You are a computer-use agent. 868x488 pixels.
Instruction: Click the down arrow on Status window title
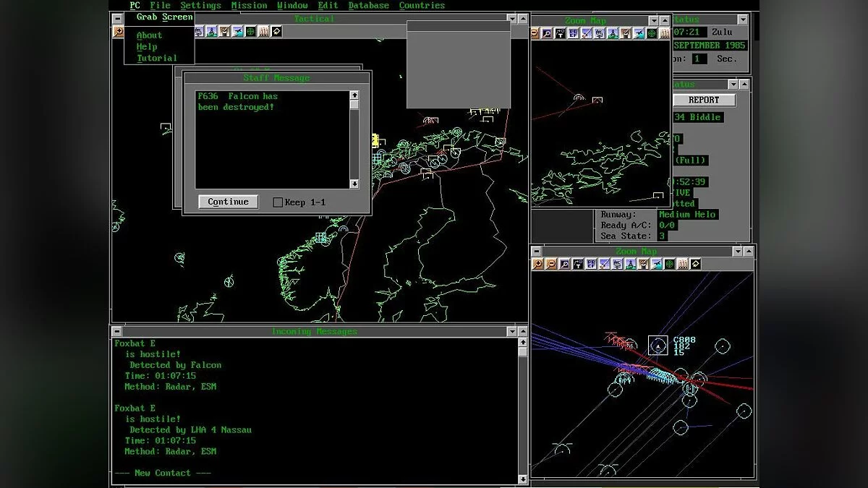tap(742, 20)
